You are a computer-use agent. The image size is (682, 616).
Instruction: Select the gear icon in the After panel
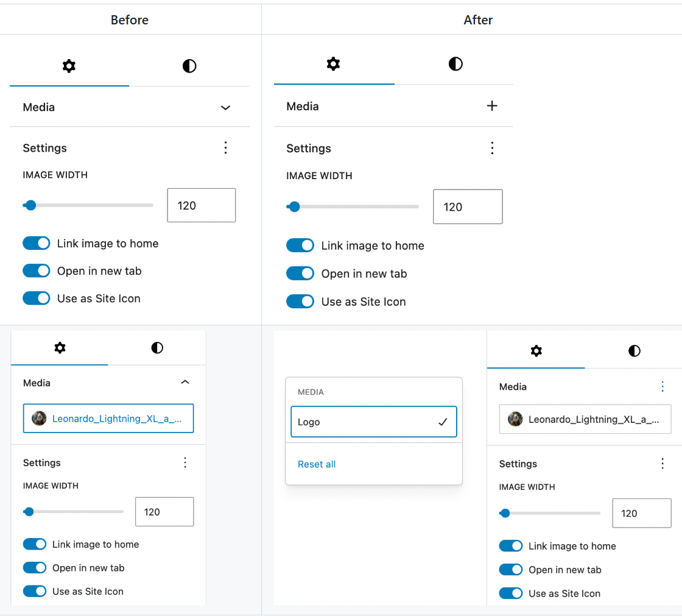(x=334, y=63)
